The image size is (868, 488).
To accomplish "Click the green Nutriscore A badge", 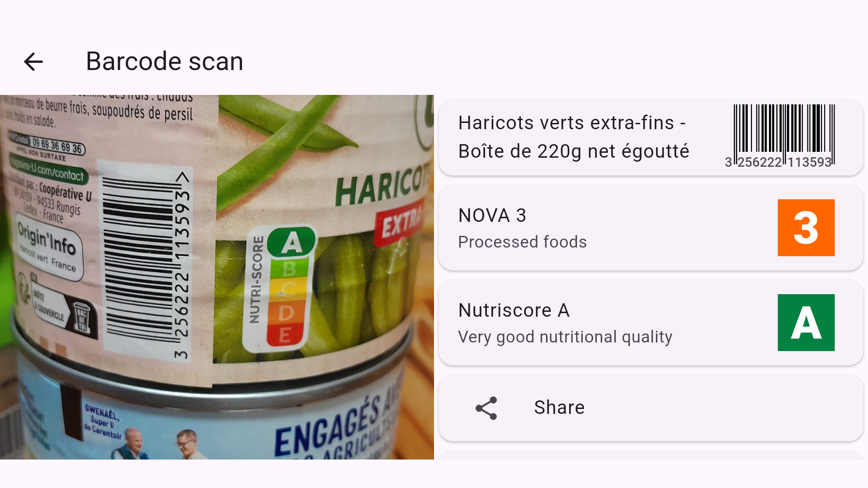I will click(806, 323).
